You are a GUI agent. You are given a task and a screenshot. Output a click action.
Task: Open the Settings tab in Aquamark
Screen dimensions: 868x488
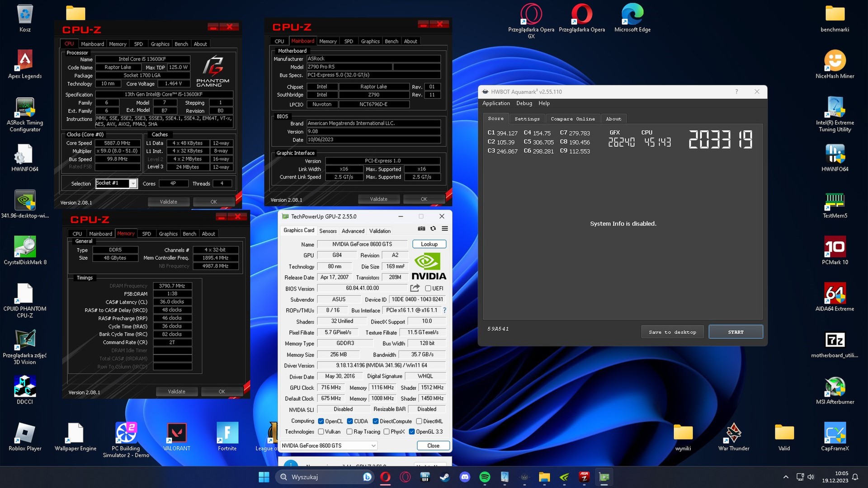pyautogui.click(x=527, y=119)
